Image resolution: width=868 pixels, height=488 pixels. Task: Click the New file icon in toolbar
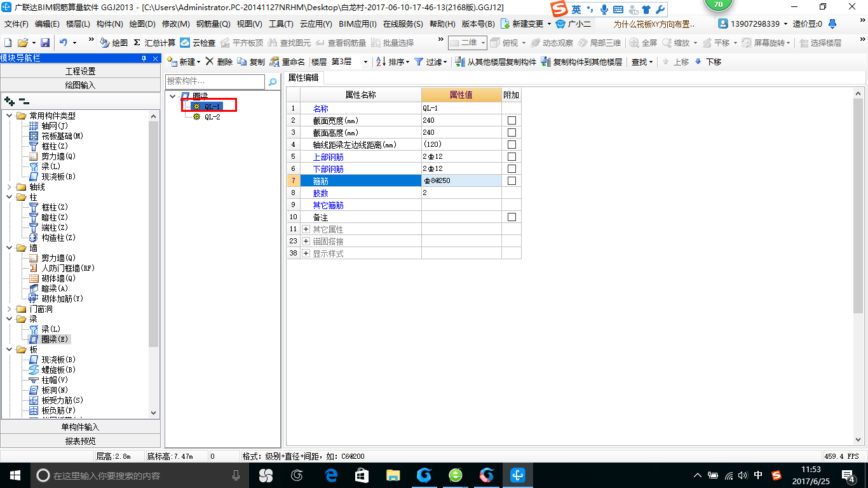tap(8, 43)
